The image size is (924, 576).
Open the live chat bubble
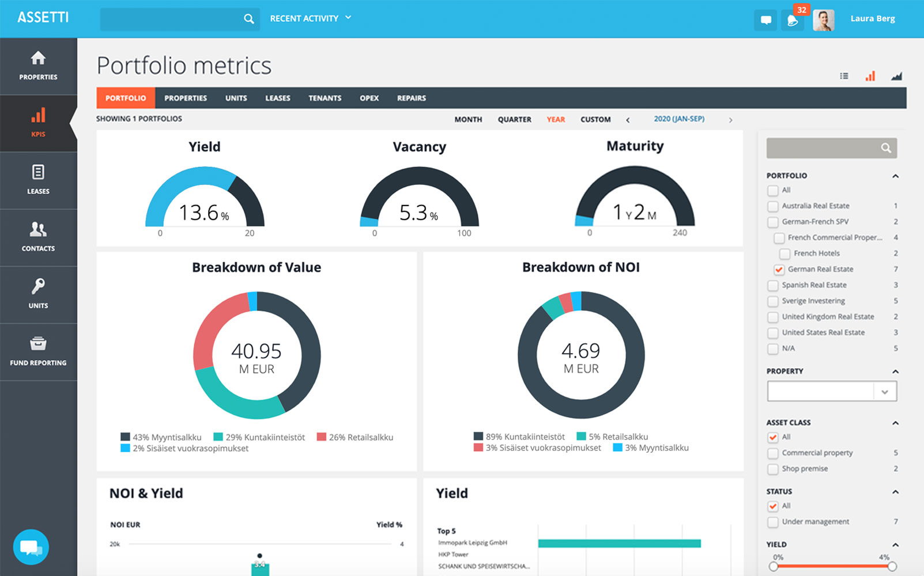tap(31, 547)
